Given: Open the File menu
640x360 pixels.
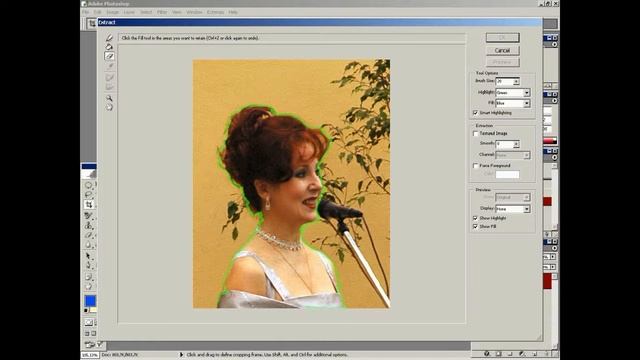Looking at the screenshot, I should point(86,12).
